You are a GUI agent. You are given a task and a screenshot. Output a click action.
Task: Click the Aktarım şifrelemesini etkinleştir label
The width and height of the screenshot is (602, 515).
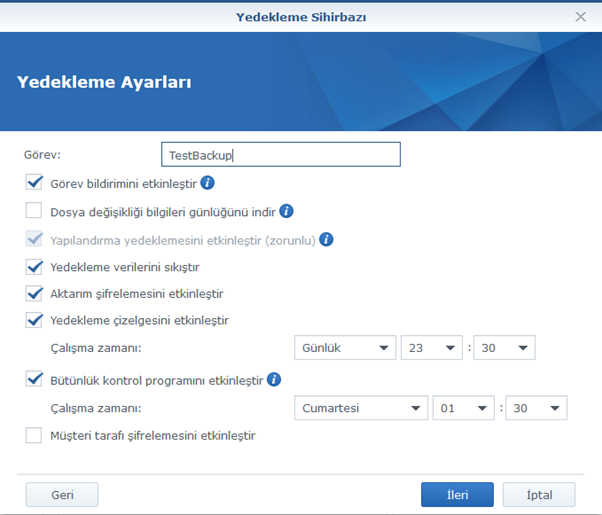pos(137,294)
